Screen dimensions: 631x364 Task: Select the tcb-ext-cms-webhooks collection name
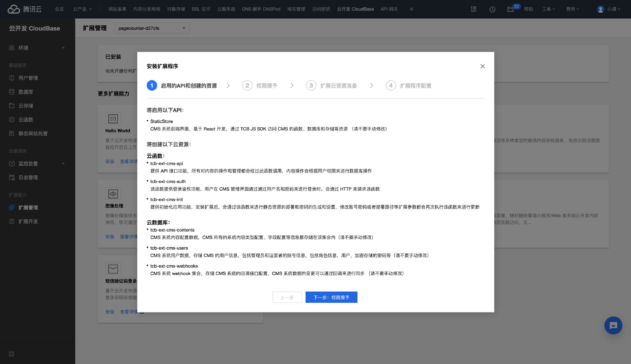pyautogui.click(x=174, y=266)
